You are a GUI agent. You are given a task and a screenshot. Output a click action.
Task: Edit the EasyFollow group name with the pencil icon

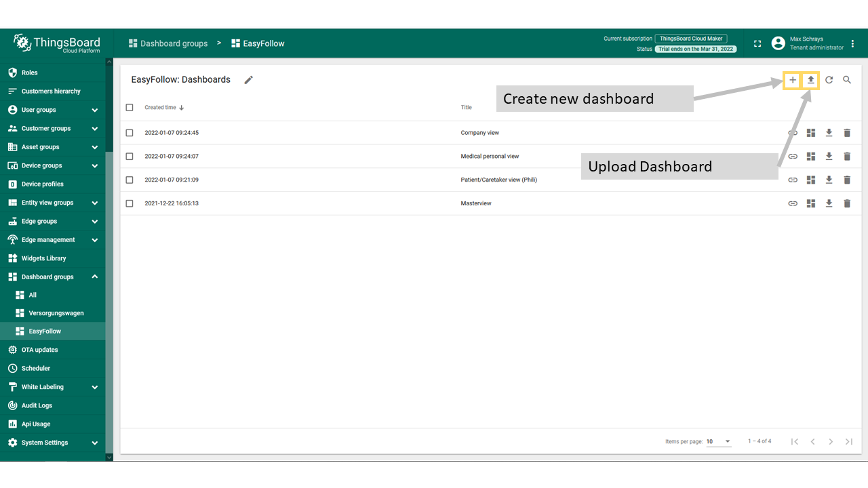point(248,79)
